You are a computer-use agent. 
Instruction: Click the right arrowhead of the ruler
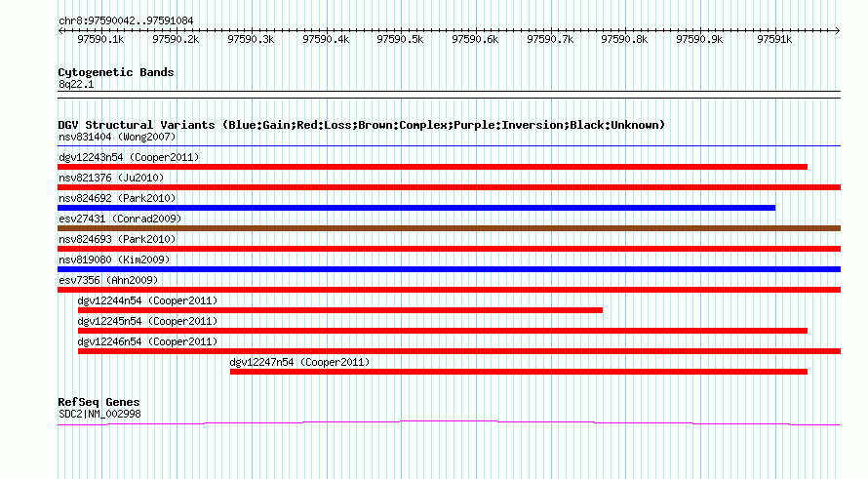[838, 30]
